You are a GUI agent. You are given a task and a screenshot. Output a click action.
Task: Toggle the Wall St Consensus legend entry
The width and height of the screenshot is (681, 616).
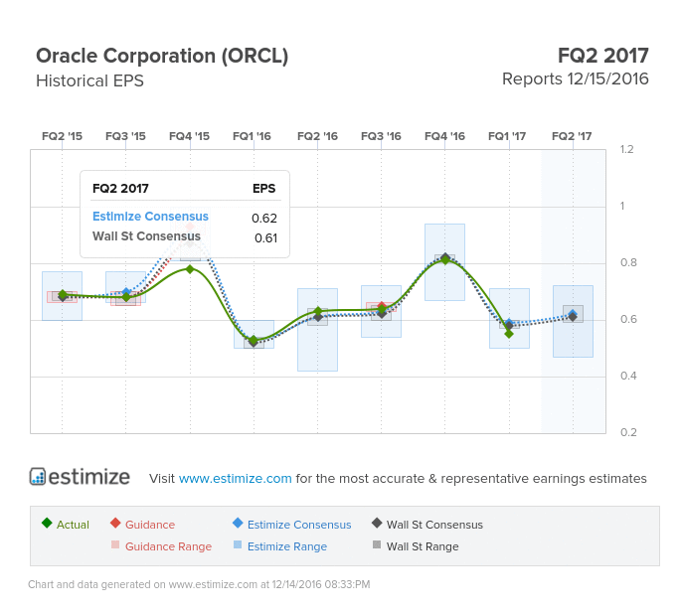[427, 524]
